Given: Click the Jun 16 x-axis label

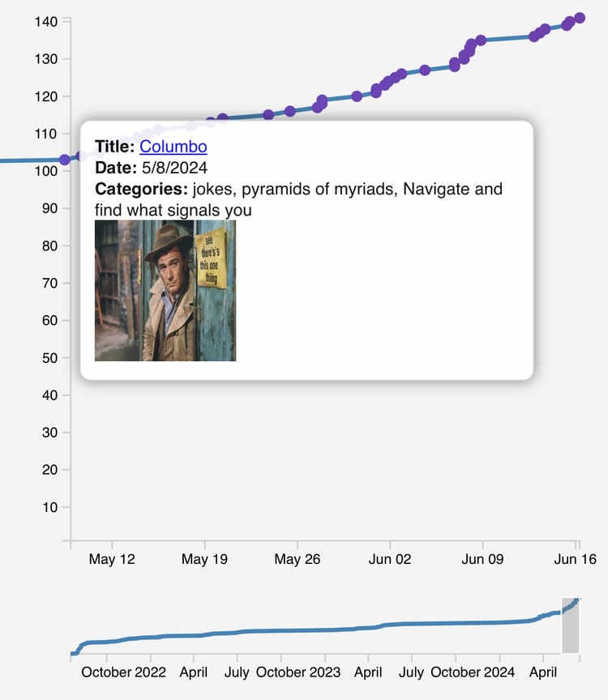Looking at the screenshot, I should tap(576, 560).
